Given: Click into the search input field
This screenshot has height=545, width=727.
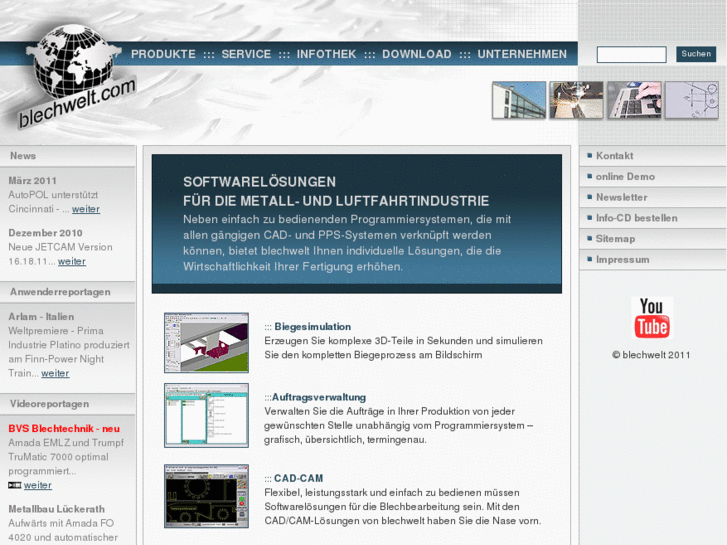Looking at the screenshot, I should point(631,54).
